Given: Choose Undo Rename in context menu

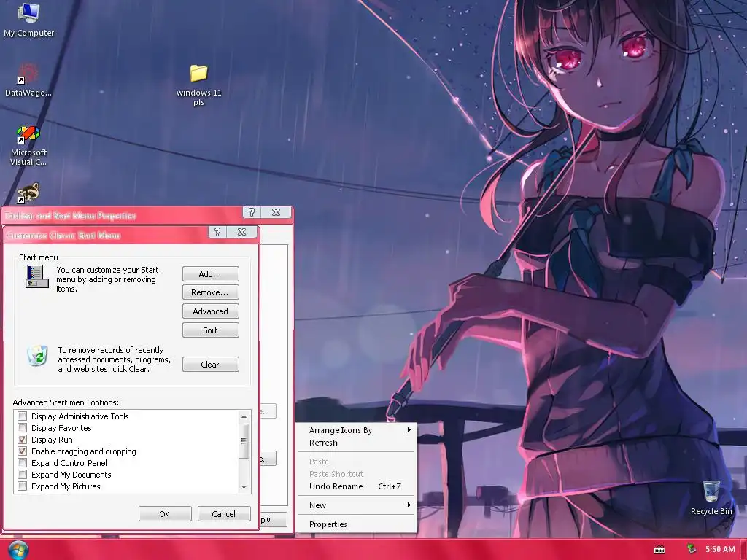Looking at the screenshot, I should (356, 486).
